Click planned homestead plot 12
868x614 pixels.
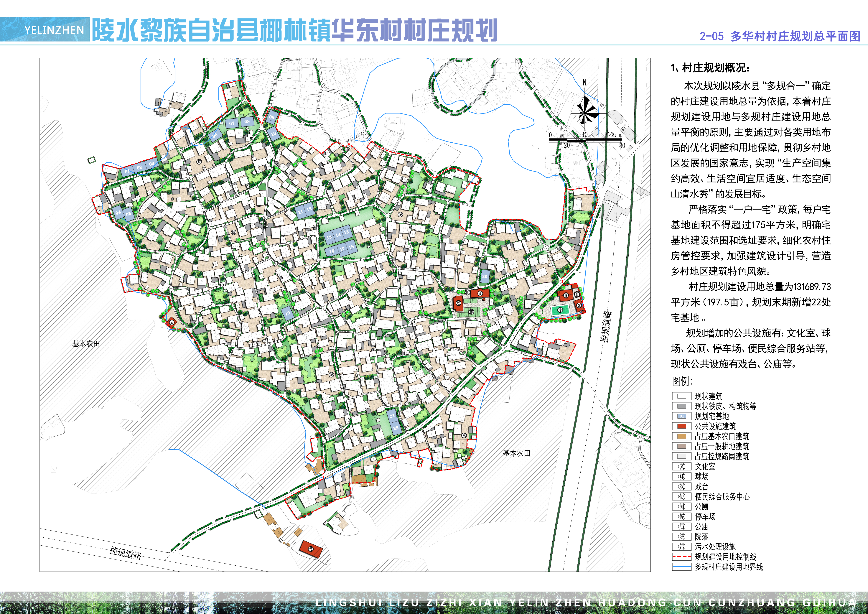tap(309, 209)
